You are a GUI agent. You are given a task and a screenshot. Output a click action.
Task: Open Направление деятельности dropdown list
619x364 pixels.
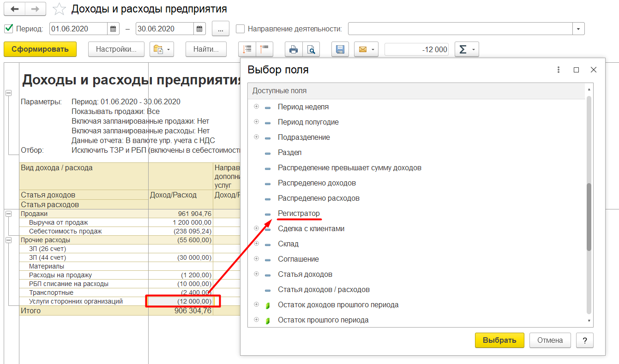tap(579, 29)
